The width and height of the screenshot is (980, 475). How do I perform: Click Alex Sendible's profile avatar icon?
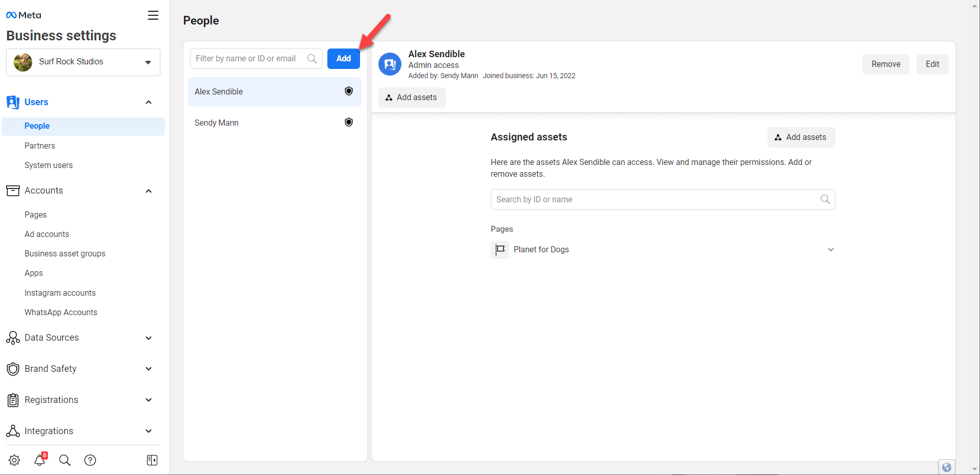[390, 64]
